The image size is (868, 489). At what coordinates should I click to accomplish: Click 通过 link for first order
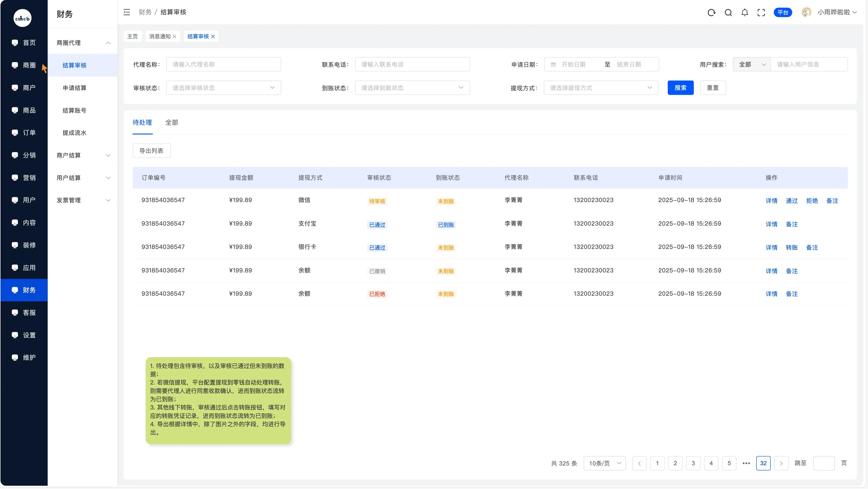click(x=791, y=201)
